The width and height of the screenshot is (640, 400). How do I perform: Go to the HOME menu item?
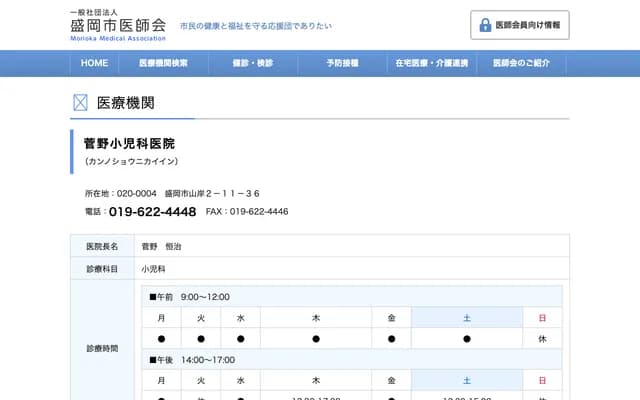94,63
